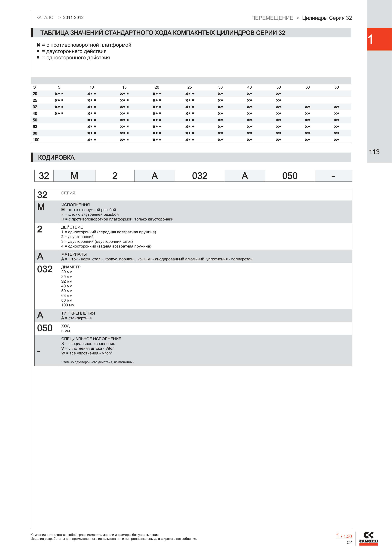
Task: Click the symbols in row 80, stroke 60
Action: [307, 133]
